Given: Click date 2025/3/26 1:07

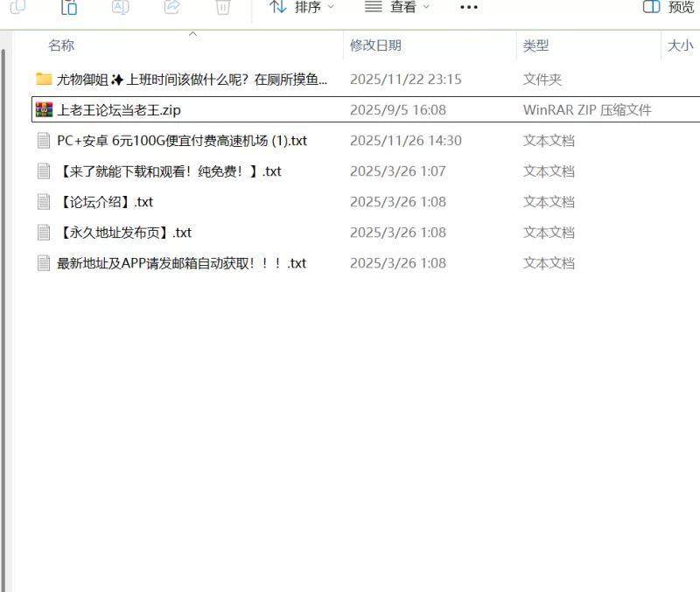Looking at the screenshot, I should pos(398,171).
